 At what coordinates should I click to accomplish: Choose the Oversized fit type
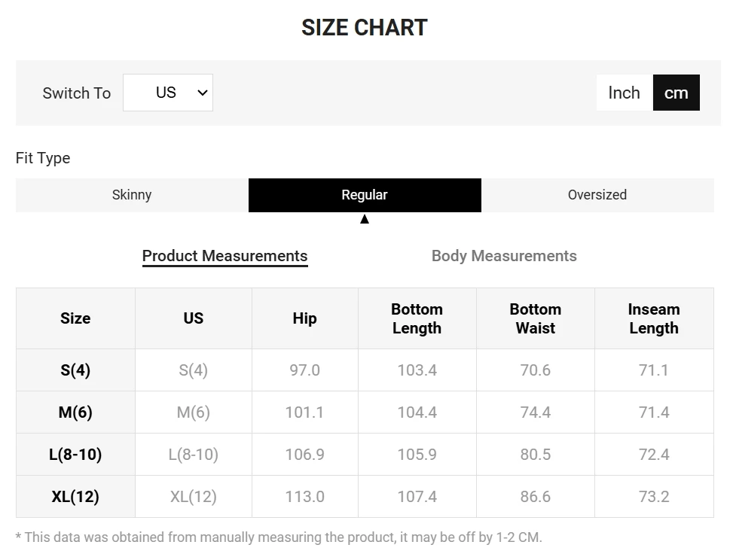click(x=597, y=195)
